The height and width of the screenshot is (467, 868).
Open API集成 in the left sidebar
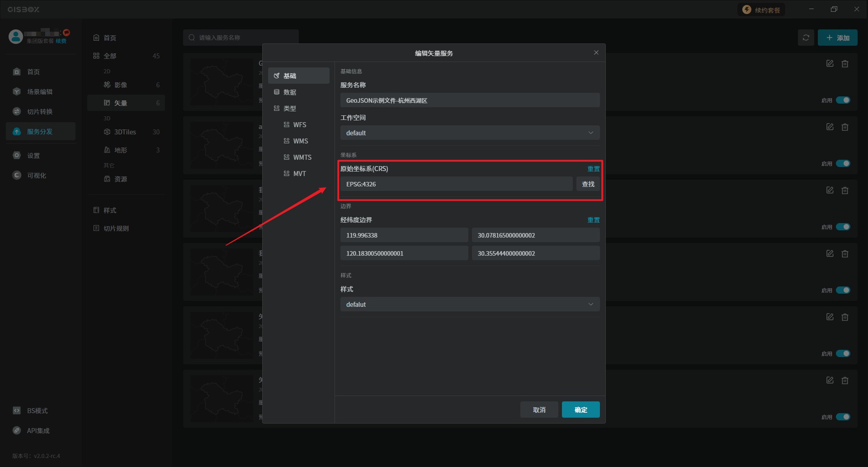point(38,431)
